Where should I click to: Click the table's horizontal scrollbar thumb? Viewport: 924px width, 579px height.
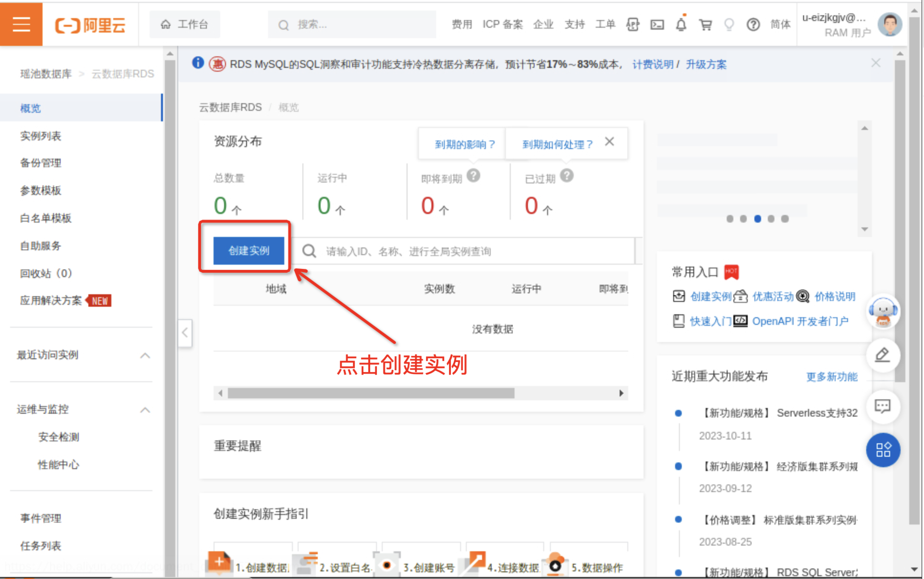[x=371, y=393]
